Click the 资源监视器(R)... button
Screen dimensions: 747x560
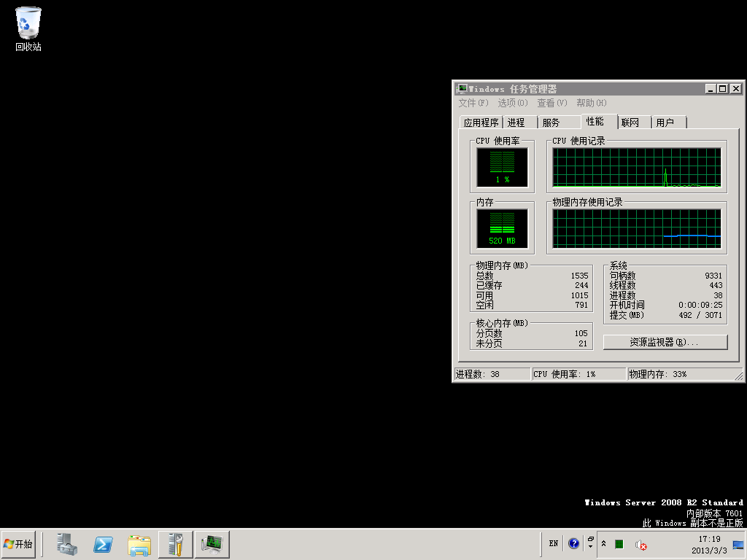coord(665,342)
